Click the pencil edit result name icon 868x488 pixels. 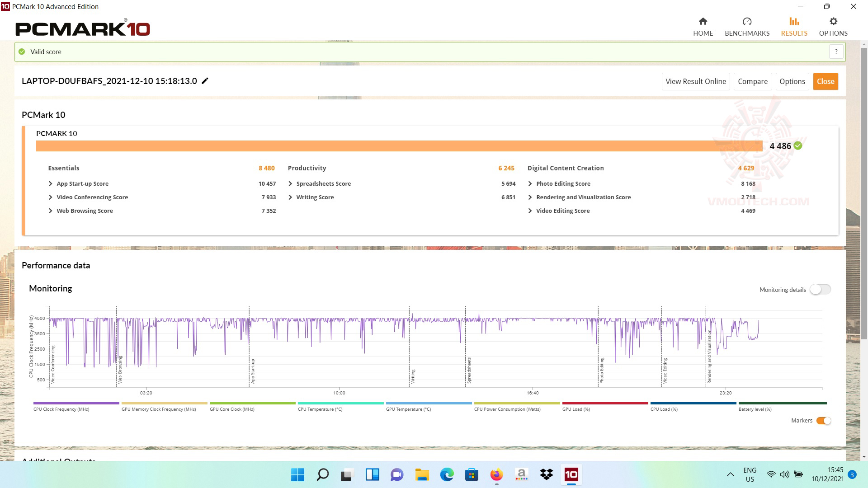coord(205,81)
